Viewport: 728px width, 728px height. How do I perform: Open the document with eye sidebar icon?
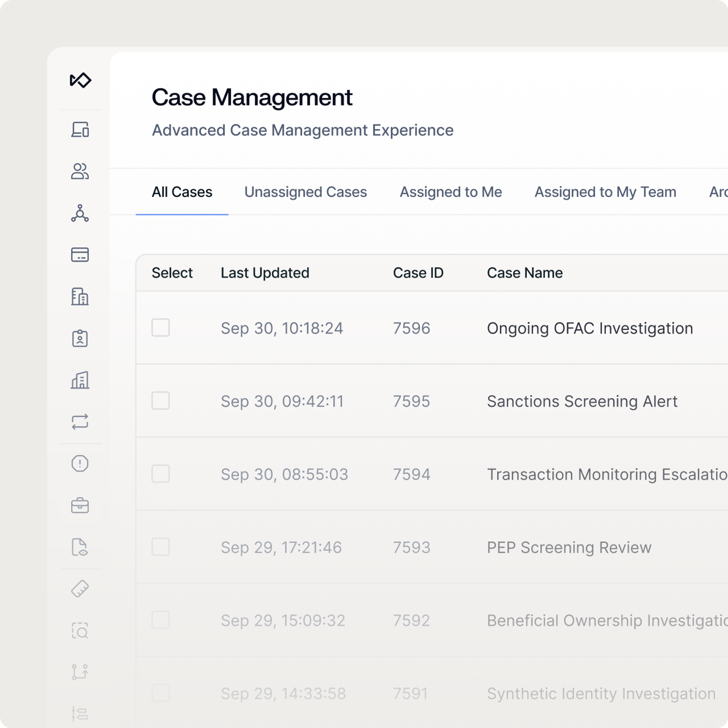pos(80,547)
